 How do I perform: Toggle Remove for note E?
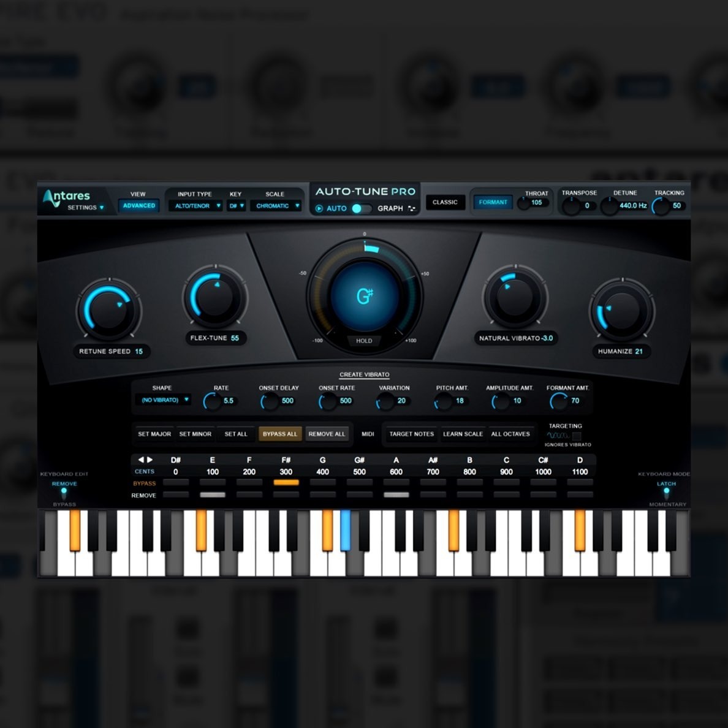[213, 495]
